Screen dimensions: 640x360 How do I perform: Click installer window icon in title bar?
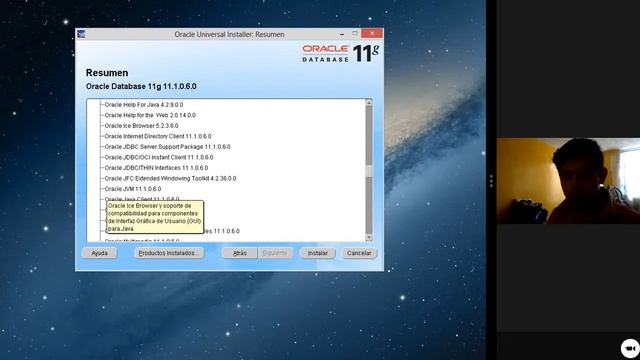point(81,34)
